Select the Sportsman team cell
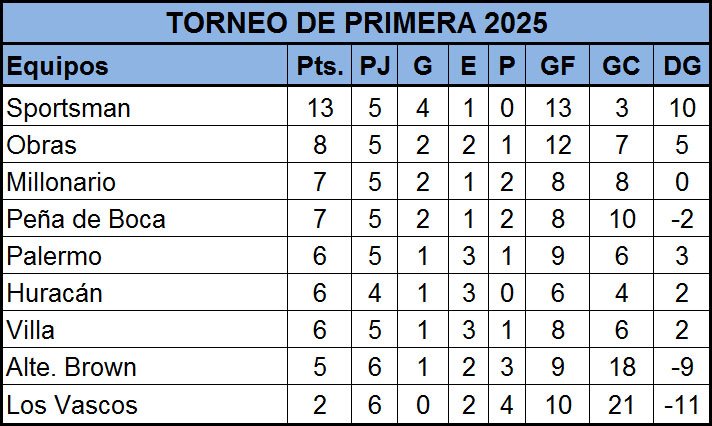 click(145, 108)
